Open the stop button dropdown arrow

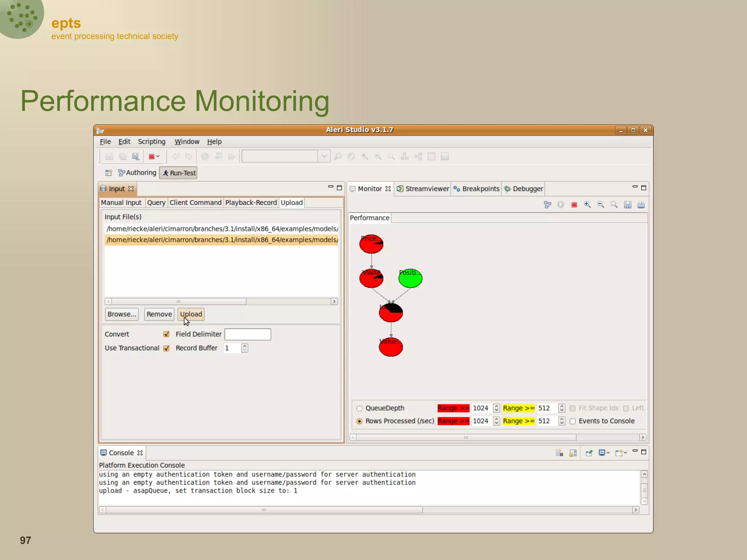pos(158,156)
